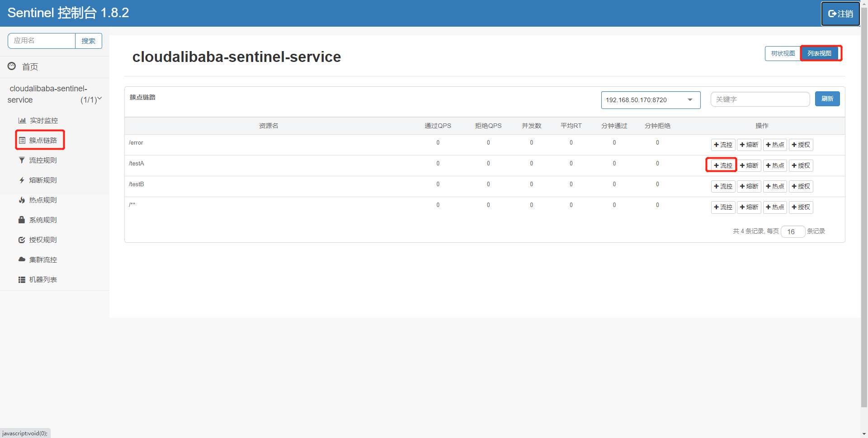The width and height of the screenshot is (868, 438).
Task: Click the 搜索 search button
Action: click(x=89, y=41)
